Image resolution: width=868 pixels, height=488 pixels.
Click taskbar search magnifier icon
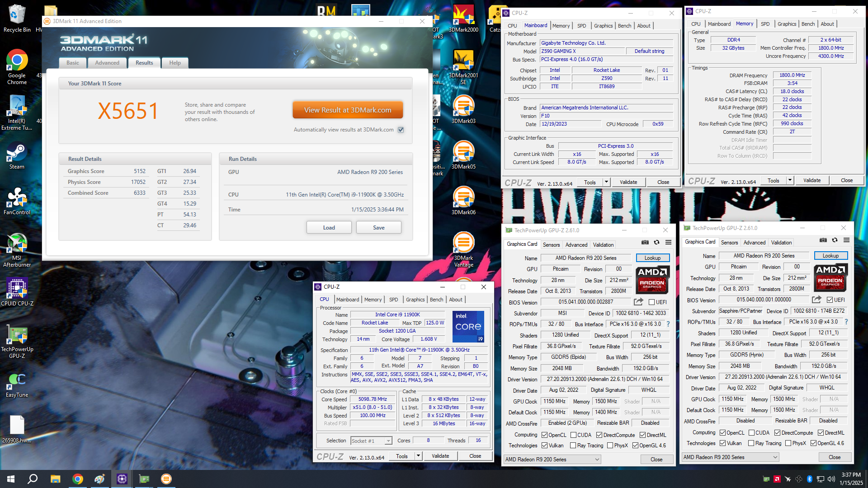(33, 479)
